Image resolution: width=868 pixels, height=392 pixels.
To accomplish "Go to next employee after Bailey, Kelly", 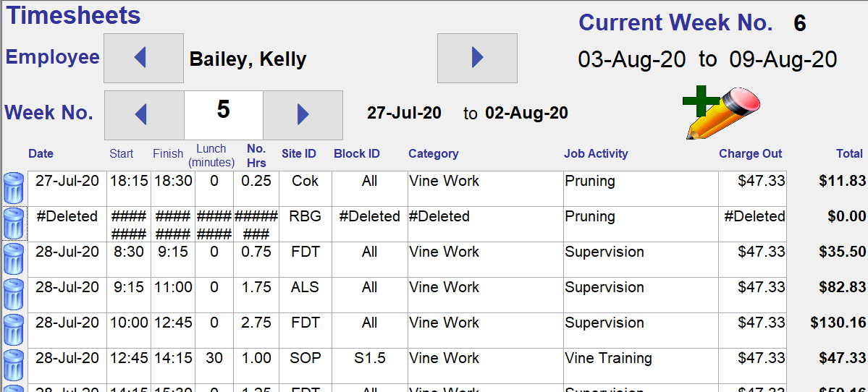I will coord(477,58).
